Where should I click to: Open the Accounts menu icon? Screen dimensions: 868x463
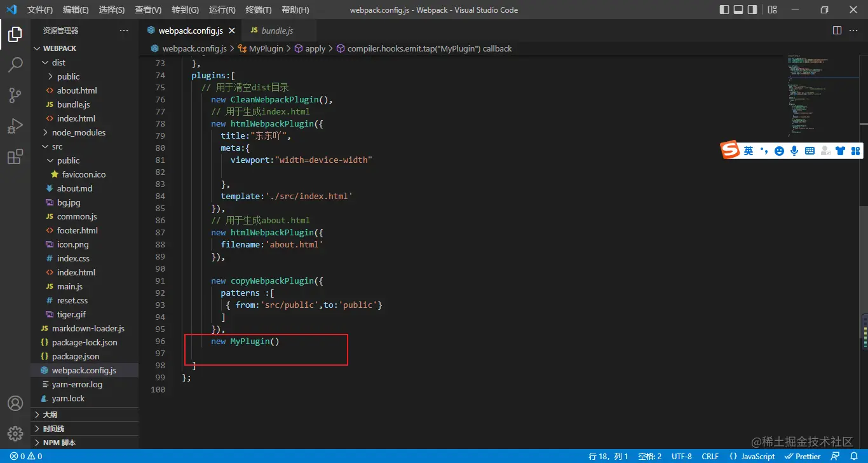15,403
